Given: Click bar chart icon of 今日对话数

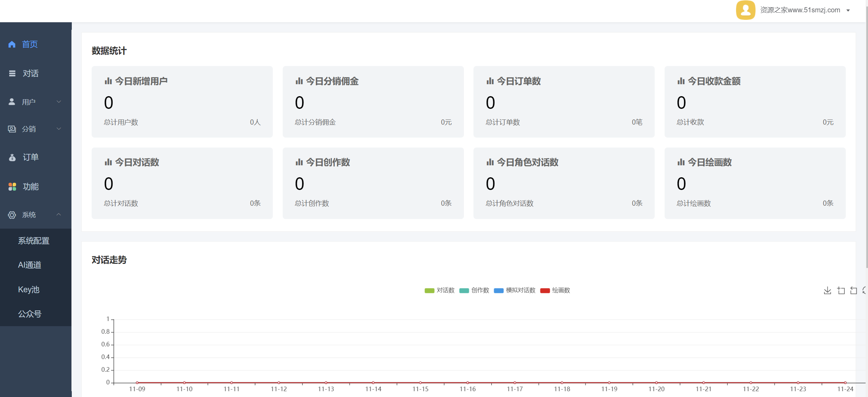Looking at the screenshot, I should click(x=108, y=162).
